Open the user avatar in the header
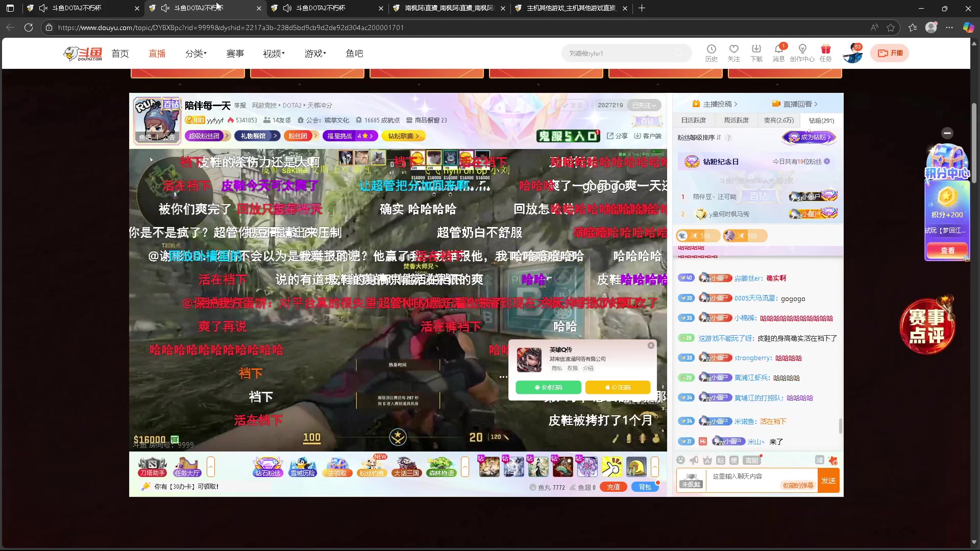Image resolution: width=980 pixels, height=551 pixels. pyautogui.click(x=852, y=53)
